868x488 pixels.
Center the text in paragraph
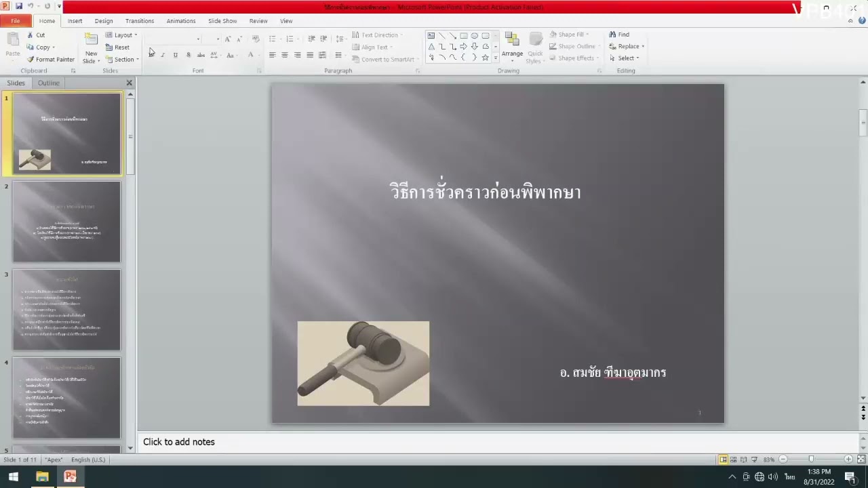[x=285, y=55]
